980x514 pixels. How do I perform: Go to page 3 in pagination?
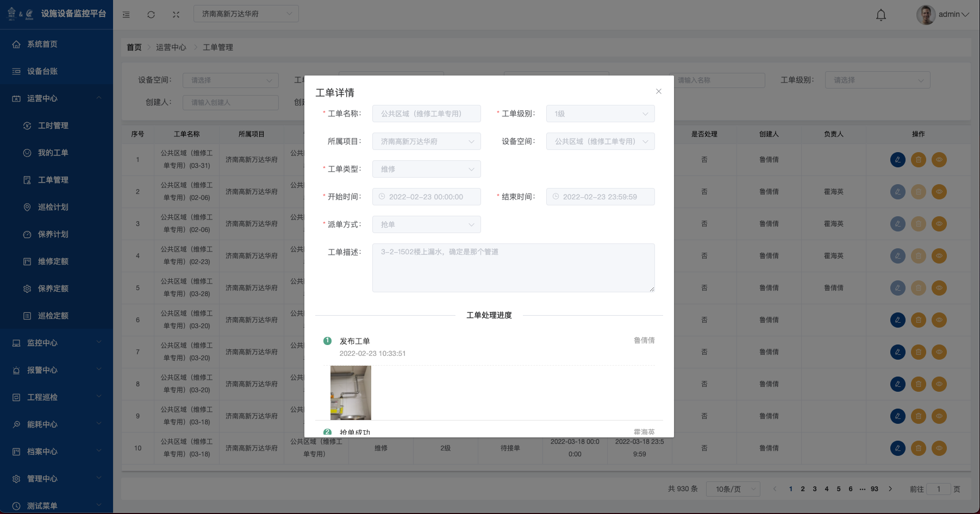814,489
